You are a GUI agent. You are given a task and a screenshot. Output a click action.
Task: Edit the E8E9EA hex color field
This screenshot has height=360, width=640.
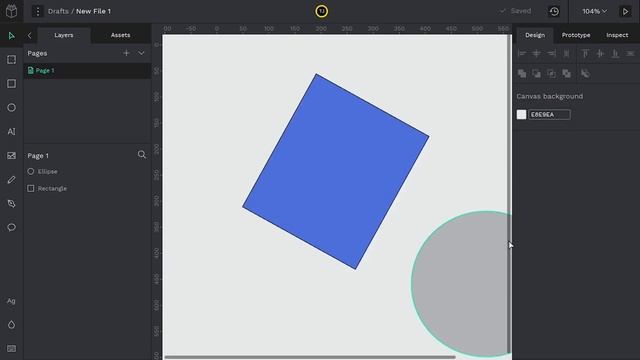pyautogui.click(x=549, y=115)
